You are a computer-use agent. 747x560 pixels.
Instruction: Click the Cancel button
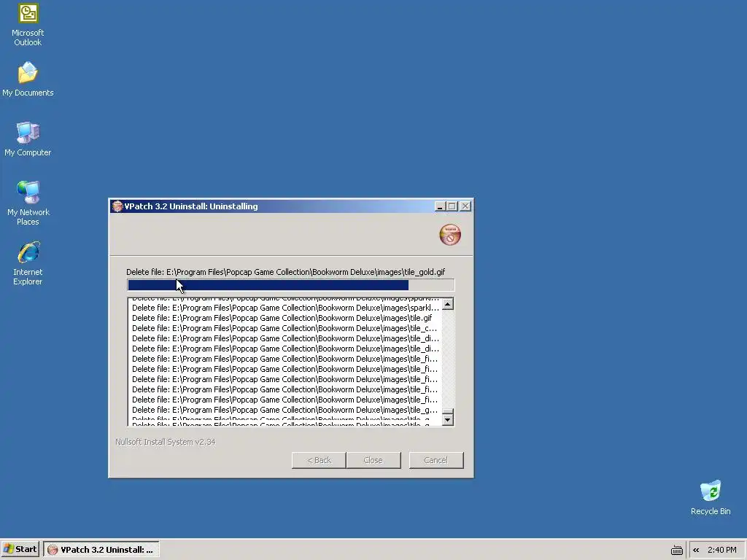436,460
